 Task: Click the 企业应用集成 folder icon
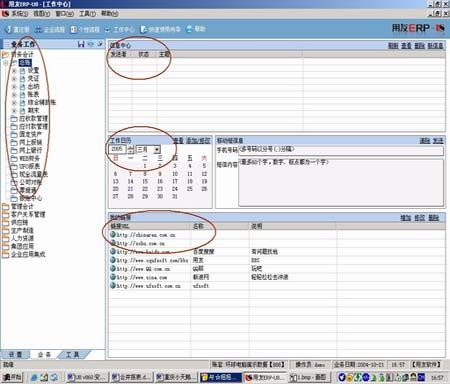point(5,255)
